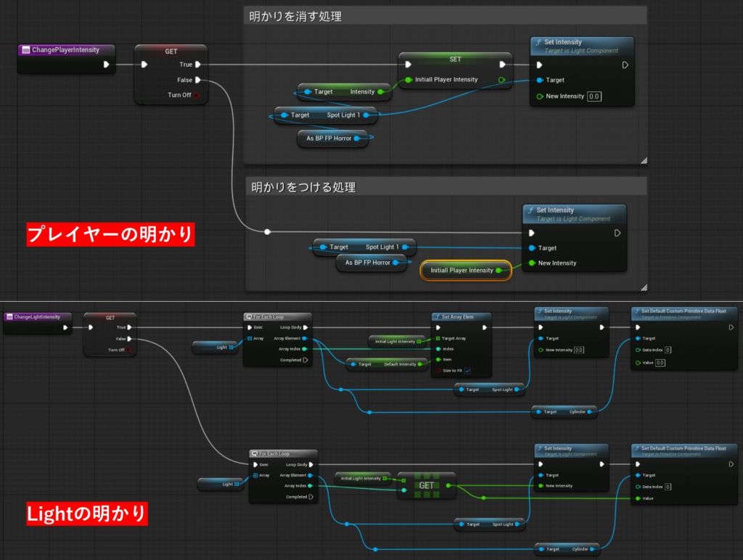Select the Target Cylinder node in the False branch
The width and height of the screenshot is (743, 560).
click(x=567, y=549)
